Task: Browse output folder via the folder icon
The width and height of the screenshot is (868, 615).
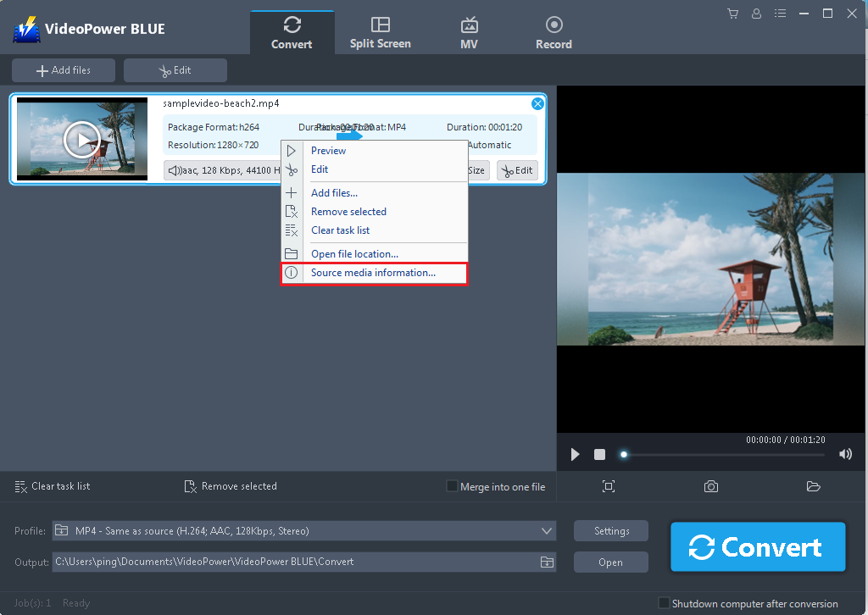Action: coord(547,562)
